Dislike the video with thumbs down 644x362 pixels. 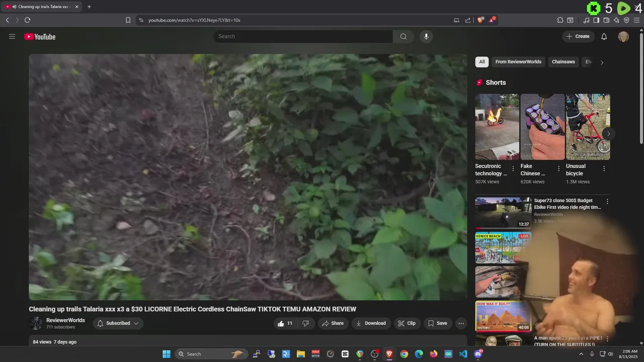305,323
